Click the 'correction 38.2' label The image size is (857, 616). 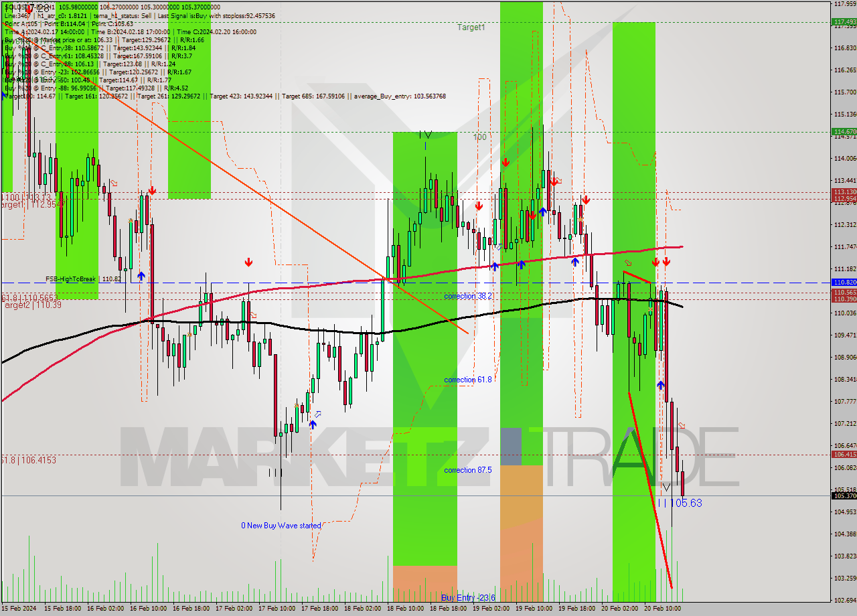point(468,295)
